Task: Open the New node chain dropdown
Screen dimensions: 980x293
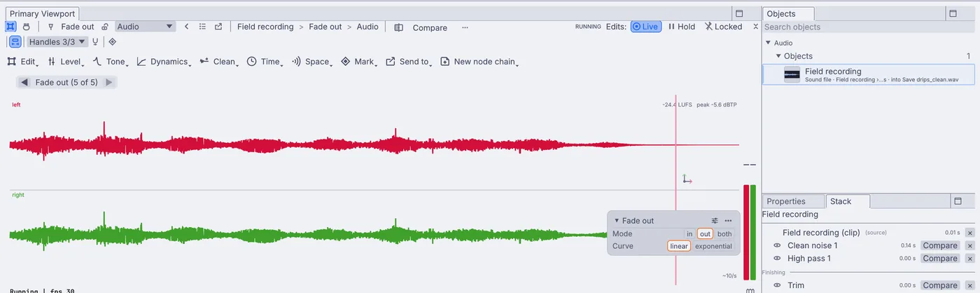Action: pos(479,62)
